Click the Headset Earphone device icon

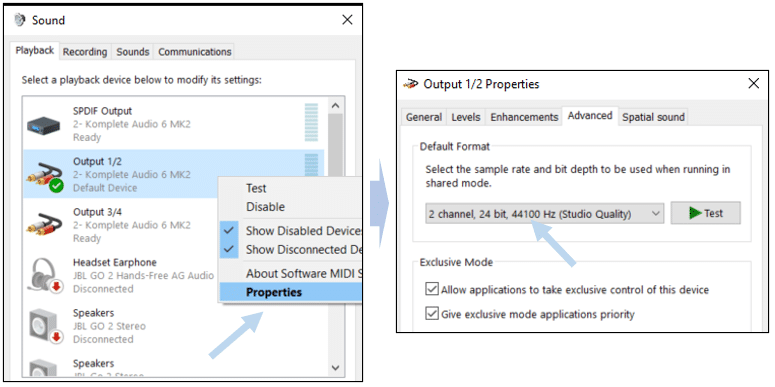point(45,275)
